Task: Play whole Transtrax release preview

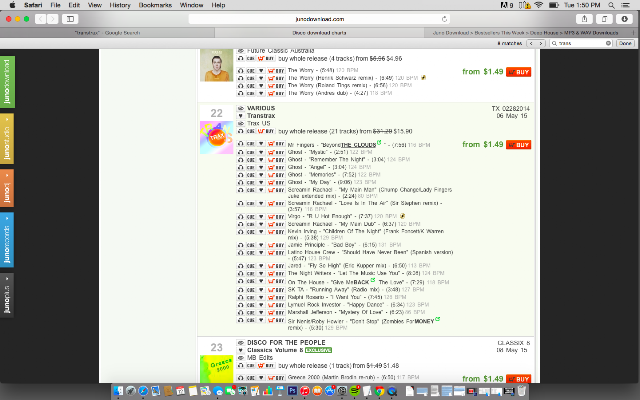Action: pyautogui.click(x=240, y=131)
